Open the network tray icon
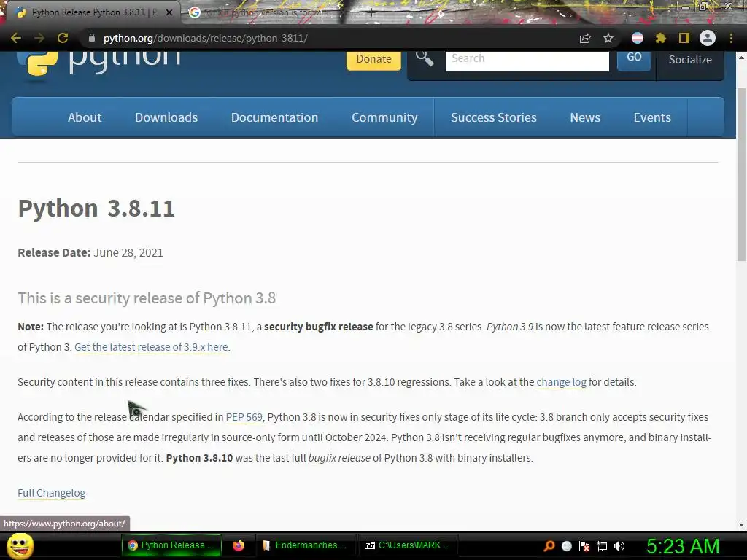747x560 pixels. click(602, 545)
